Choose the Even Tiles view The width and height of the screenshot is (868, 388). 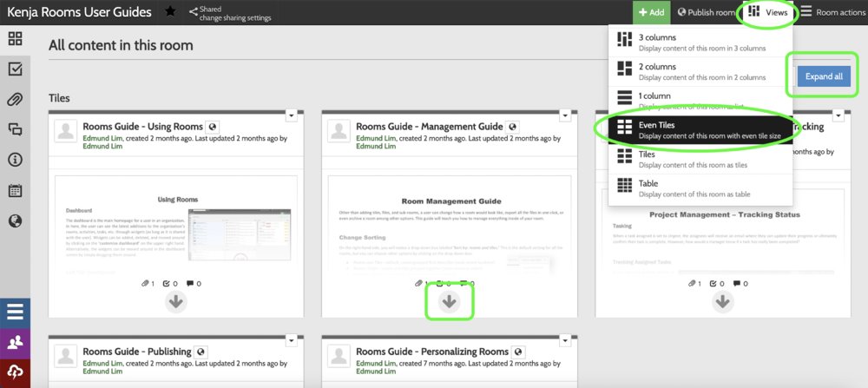[700, 129]
